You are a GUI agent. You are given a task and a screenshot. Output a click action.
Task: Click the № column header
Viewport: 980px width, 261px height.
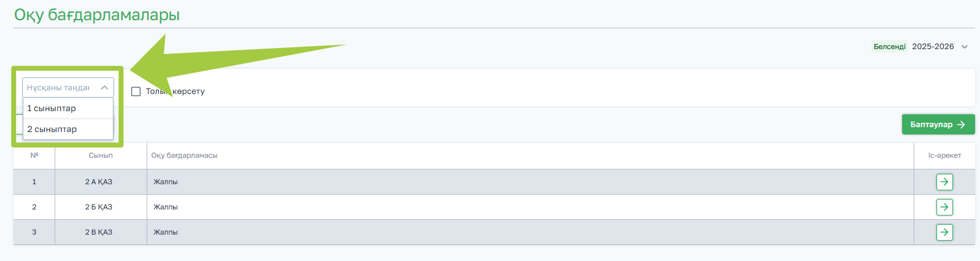(x=34, y=155)
